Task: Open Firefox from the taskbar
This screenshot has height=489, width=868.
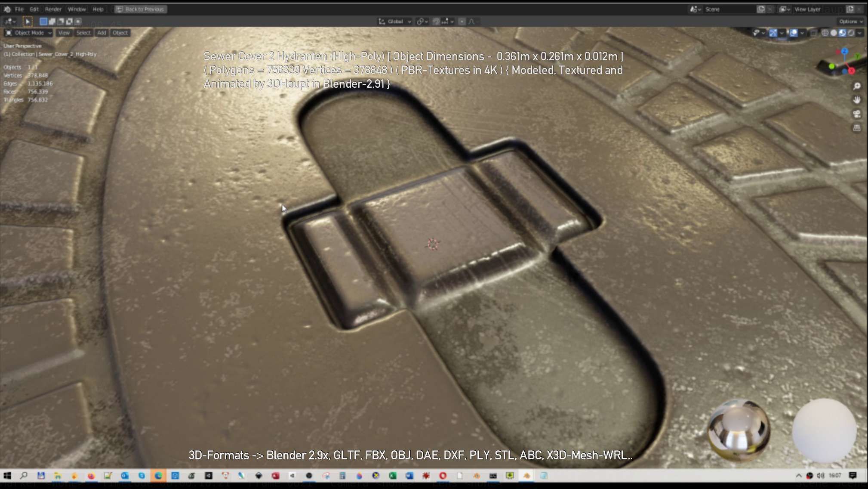Action: (91, 476)
